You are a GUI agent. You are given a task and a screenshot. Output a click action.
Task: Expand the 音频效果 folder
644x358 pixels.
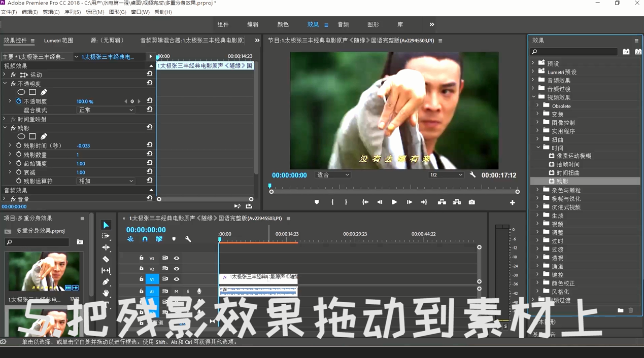point(533,80)
